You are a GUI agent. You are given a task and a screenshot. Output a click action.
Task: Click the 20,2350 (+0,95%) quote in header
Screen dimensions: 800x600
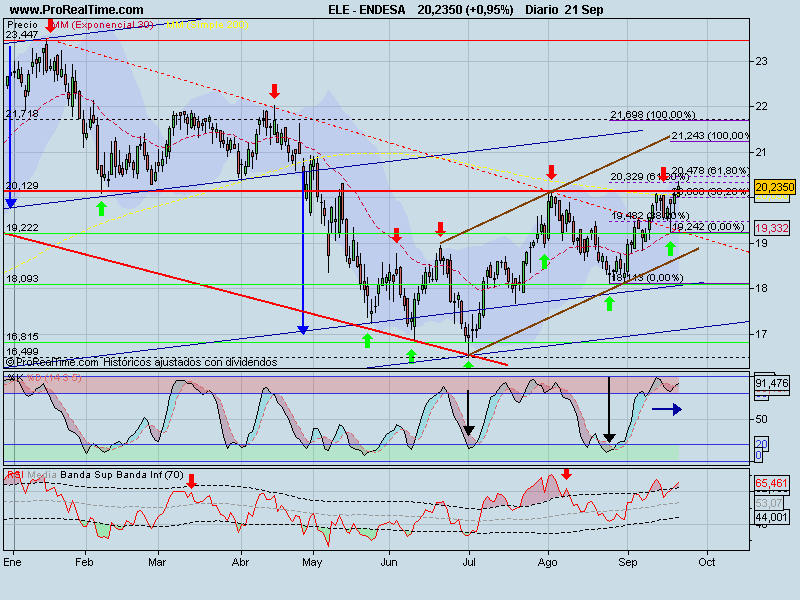(465, 10)
